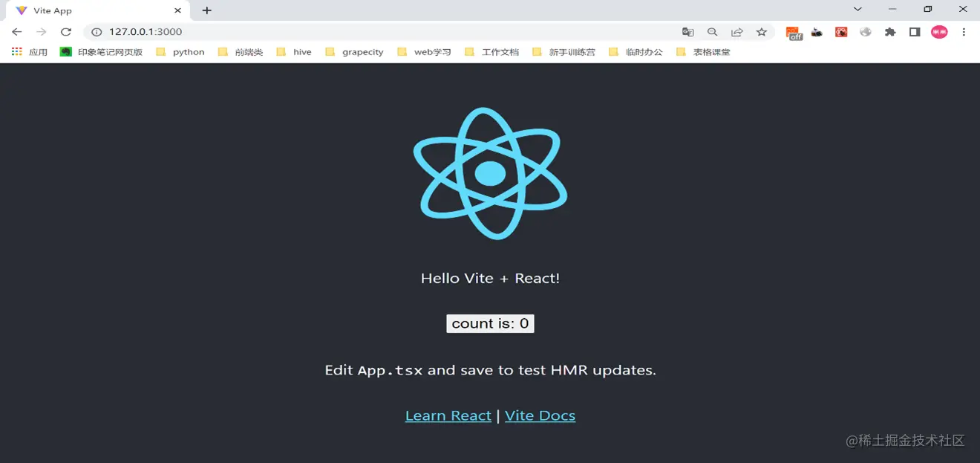Click the count is: 0 button
The image size is (980, 463).
coord(490,323)
